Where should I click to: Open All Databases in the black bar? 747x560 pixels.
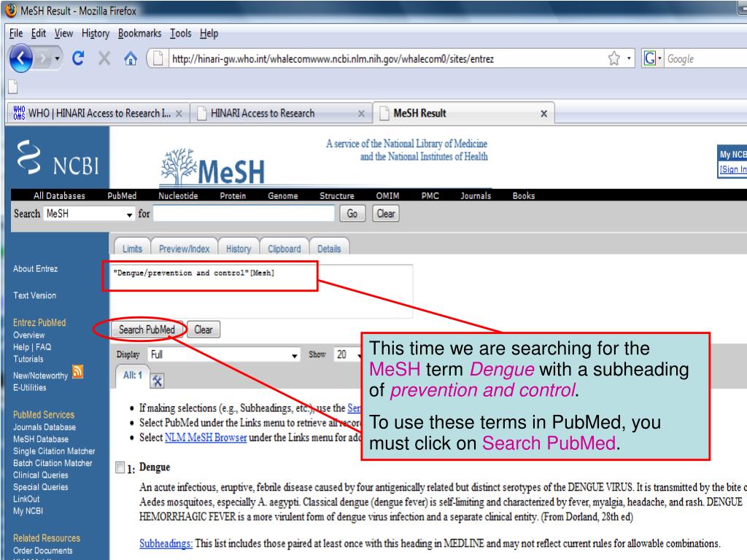(59, 195)
